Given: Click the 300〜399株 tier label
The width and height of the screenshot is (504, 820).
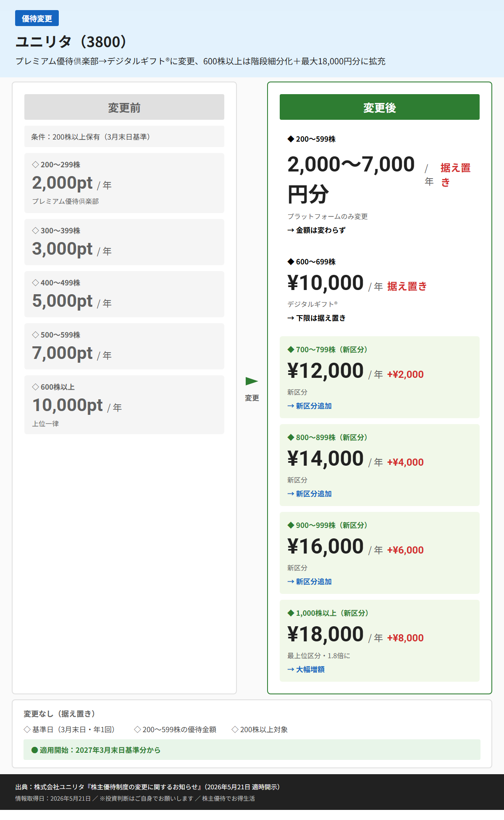Looking at the screenshot, I should [x=56, y=231].
